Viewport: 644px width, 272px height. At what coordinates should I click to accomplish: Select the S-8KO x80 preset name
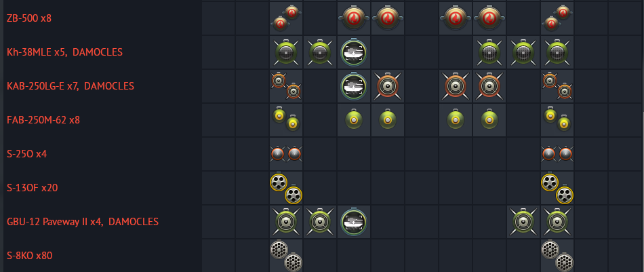[30, 256]
